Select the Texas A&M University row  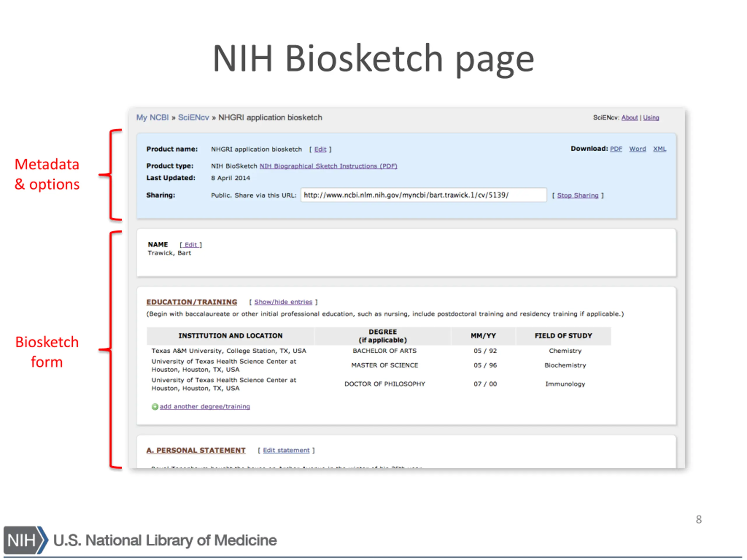pos(378,351)
